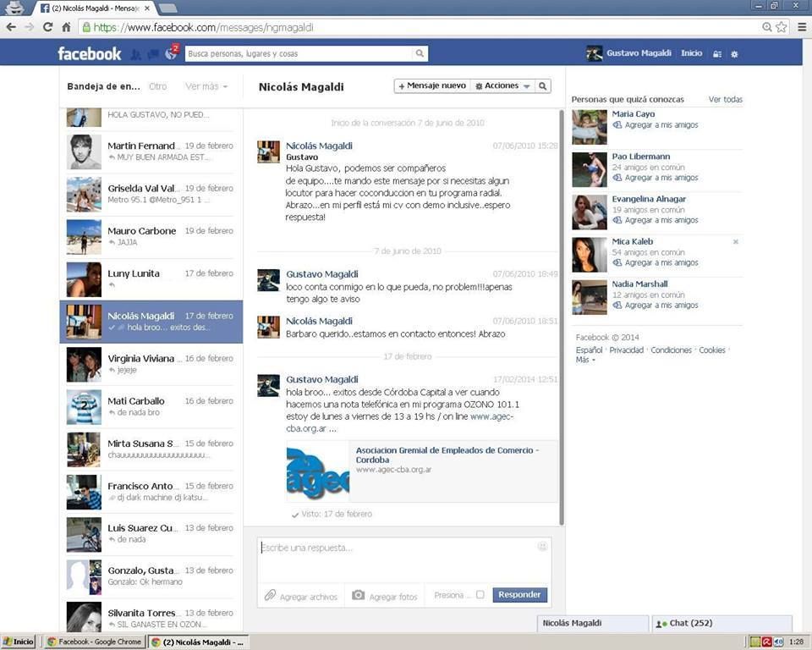Expand the Más footer language menu
812x650 pixels.
tap(584, 360)
